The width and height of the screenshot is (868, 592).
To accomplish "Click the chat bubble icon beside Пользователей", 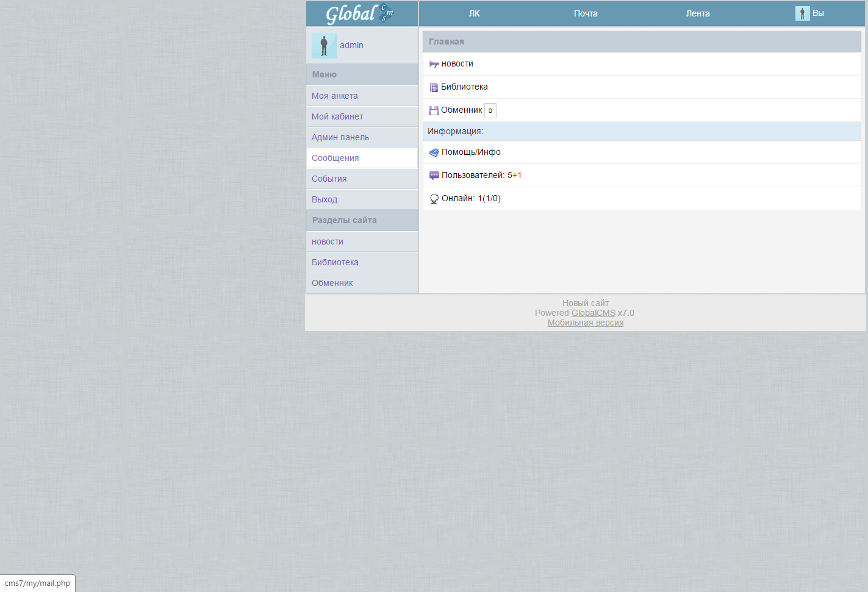I will (x=434, y=176).
